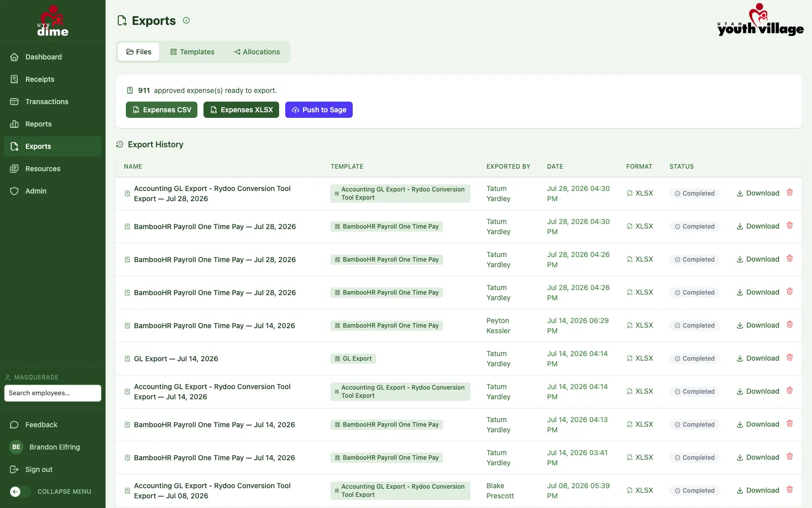
Task: Navigate to Reports section
Action: pyautogui.click(x=53, y=124)
